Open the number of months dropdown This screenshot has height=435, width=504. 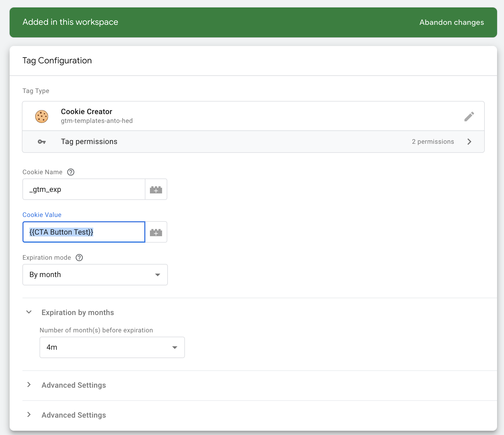click(x=112, y=347)
